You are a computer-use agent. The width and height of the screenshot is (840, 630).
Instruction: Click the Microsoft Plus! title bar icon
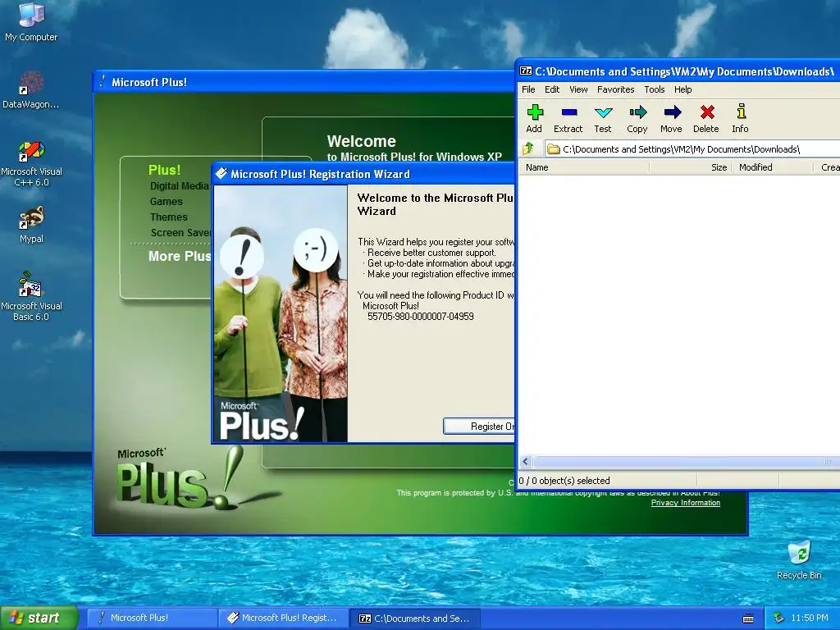click(x=102, y=81)
